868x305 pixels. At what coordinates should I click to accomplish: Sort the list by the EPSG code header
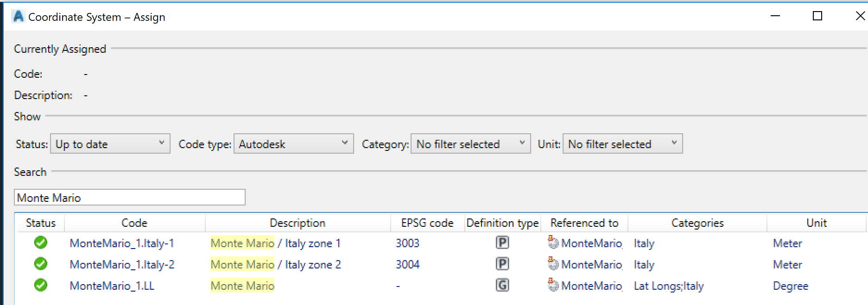[427, 223]
